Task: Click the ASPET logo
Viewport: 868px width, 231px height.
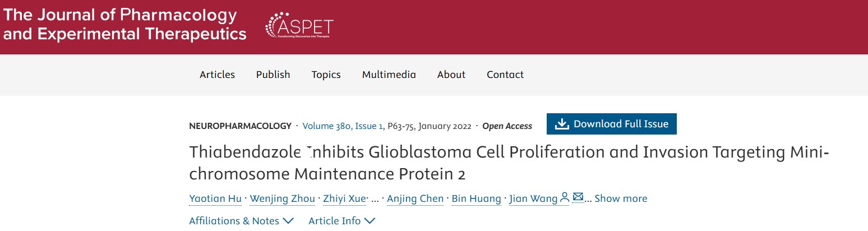Action: (299, 26)
